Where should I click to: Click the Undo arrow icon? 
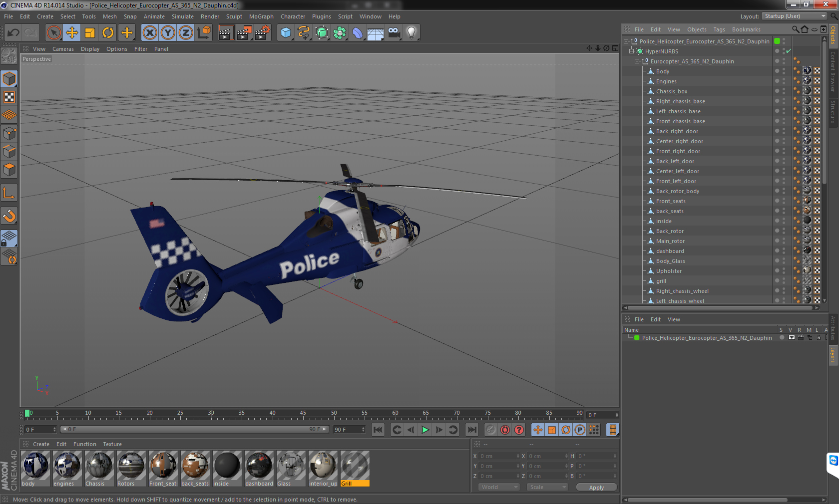coord(13,33)
